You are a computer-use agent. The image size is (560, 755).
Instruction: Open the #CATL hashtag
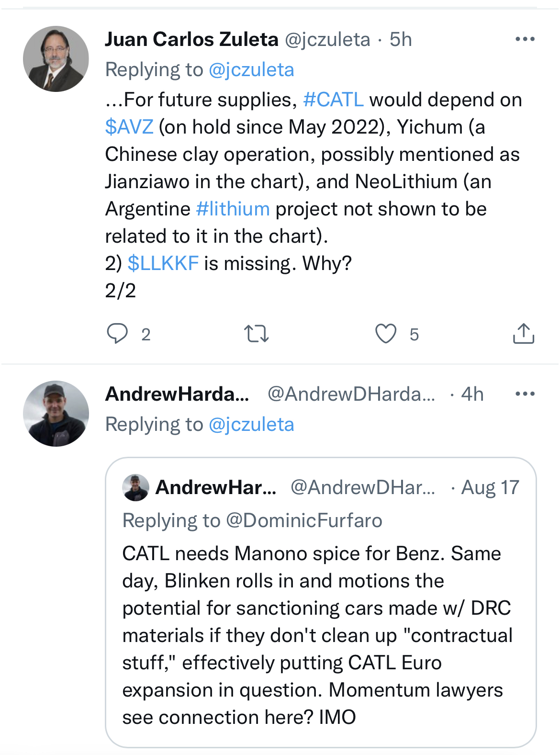pos(333,100)
